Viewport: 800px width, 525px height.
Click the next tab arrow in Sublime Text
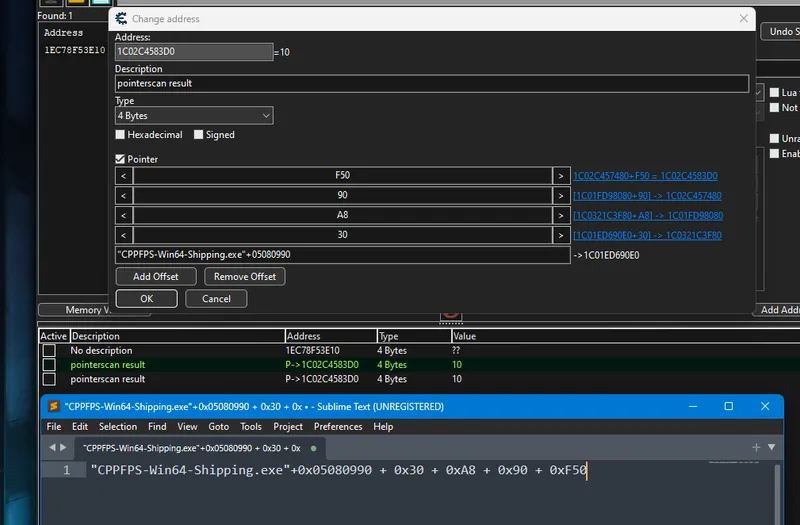(x=63, y=447)
